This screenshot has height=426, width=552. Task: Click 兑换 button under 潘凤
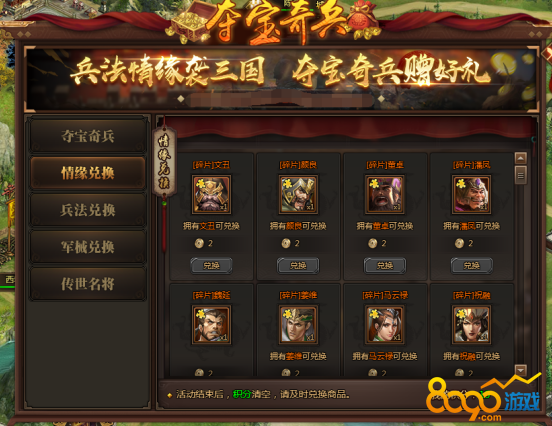[471, 265]
